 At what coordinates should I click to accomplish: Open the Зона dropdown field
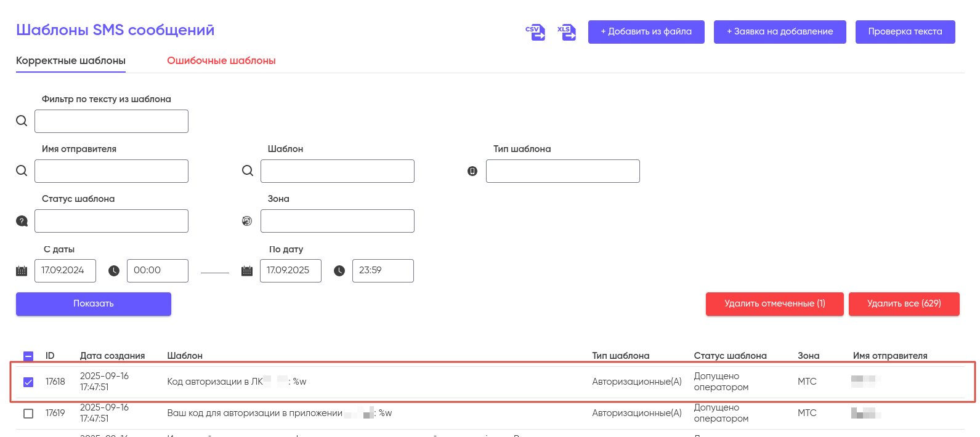point(337,221)
